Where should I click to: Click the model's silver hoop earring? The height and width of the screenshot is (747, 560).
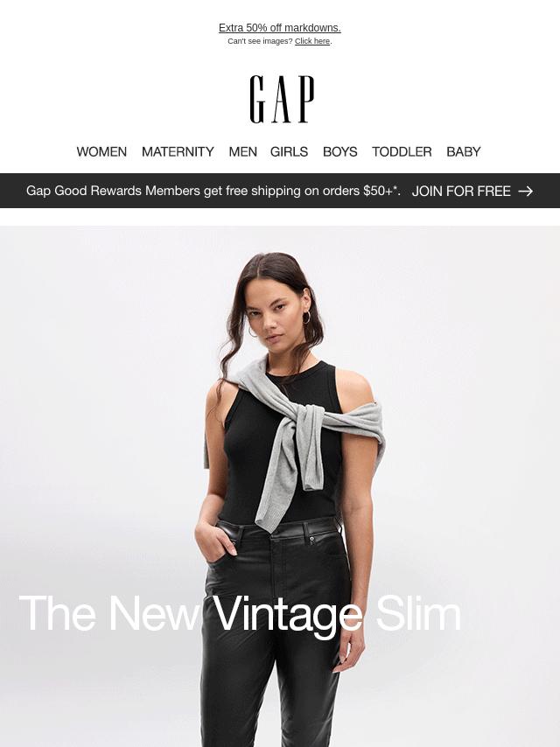[306, 318]
